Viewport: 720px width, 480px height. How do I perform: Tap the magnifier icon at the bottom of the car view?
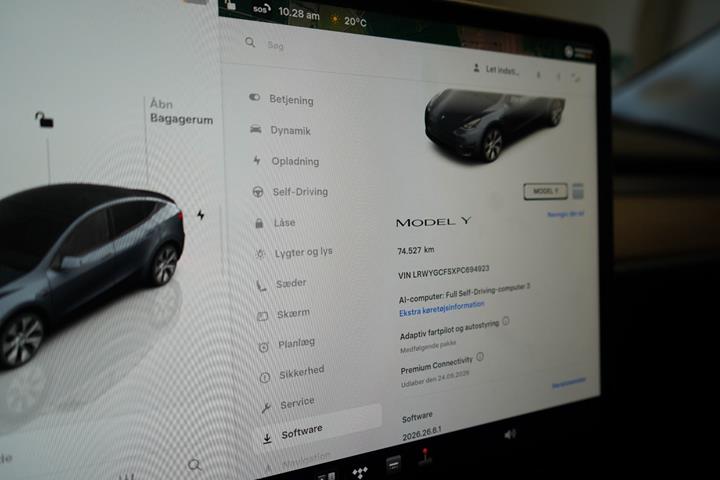click(195, 465)
